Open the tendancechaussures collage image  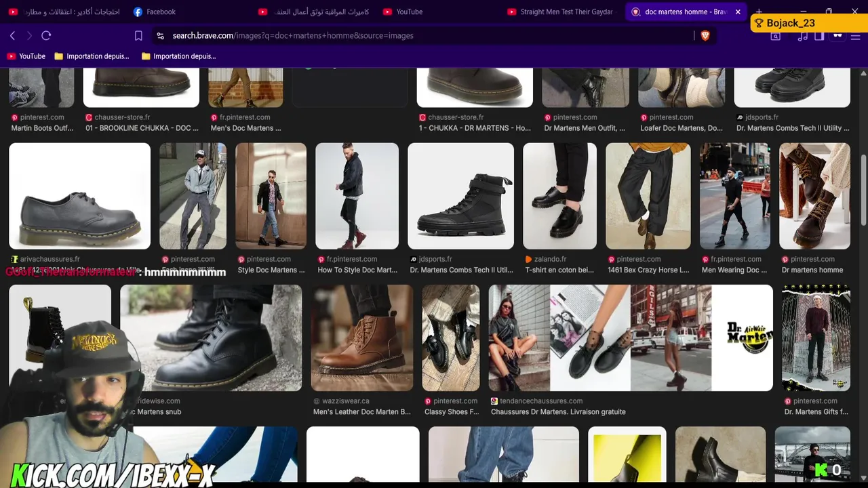(x=630, y=338)
